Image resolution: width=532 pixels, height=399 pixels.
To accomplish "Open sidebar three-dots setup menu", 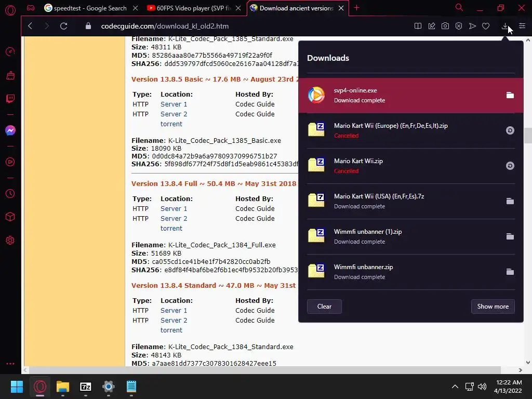I will pyautogui.click(x=10, y=363).
